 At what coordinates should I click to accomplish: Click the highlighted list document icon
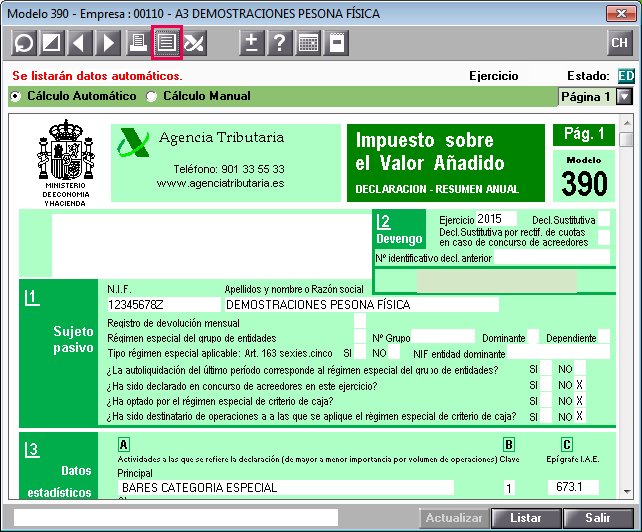167,43
